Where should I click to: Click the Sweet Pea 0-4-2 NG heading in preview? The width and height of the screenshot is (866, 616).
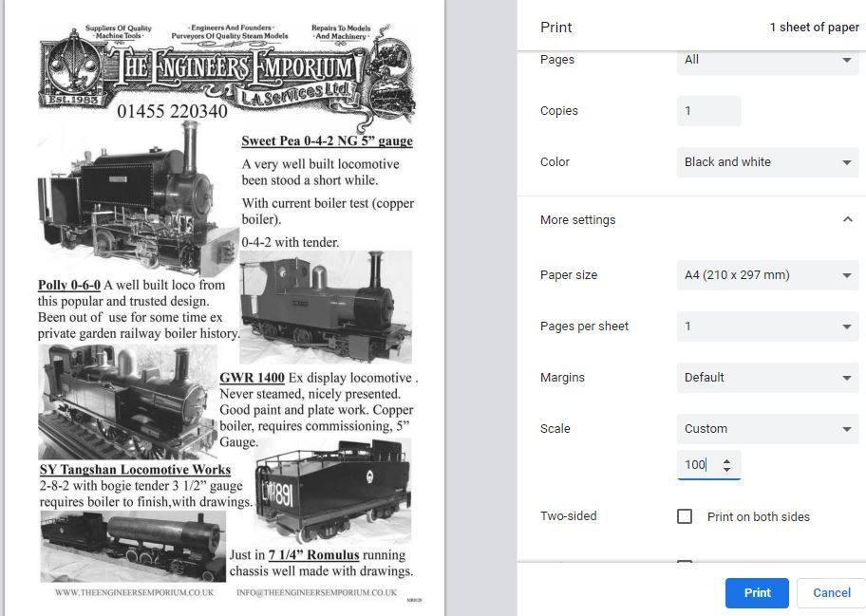coord(327,140)
